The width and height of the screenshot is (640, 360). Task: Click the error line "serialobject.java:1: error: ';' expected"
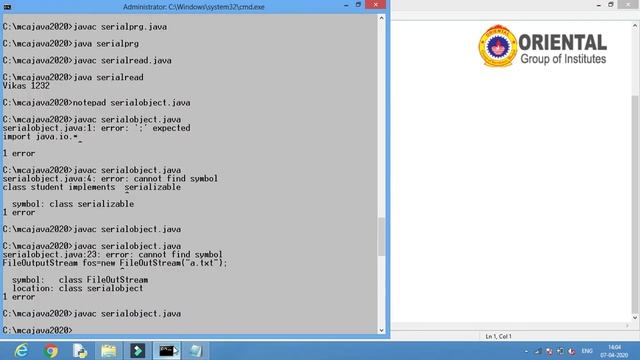coord(96,128)
